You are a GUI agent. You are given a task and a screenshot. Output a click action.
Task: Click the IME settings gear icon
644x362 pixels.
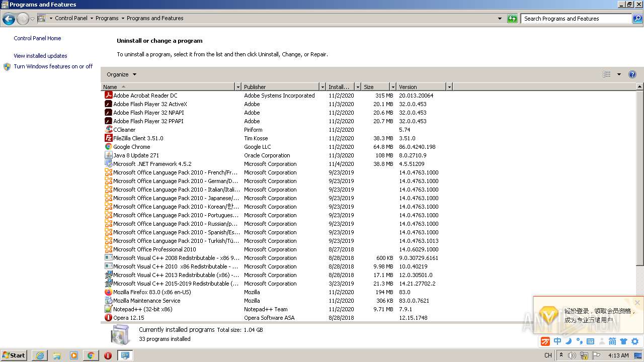[635, 341]
